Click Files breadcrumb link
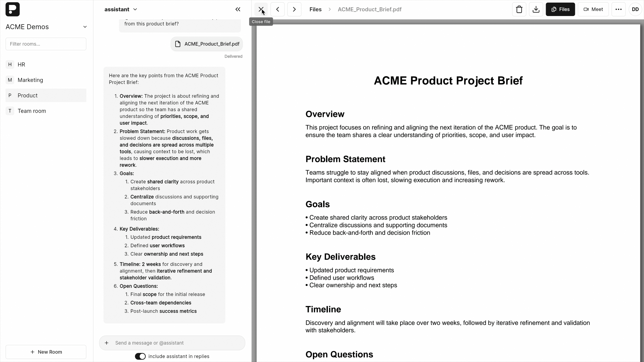Image resolution: width=644 pixels, height=362 pixels. point(315,9)
